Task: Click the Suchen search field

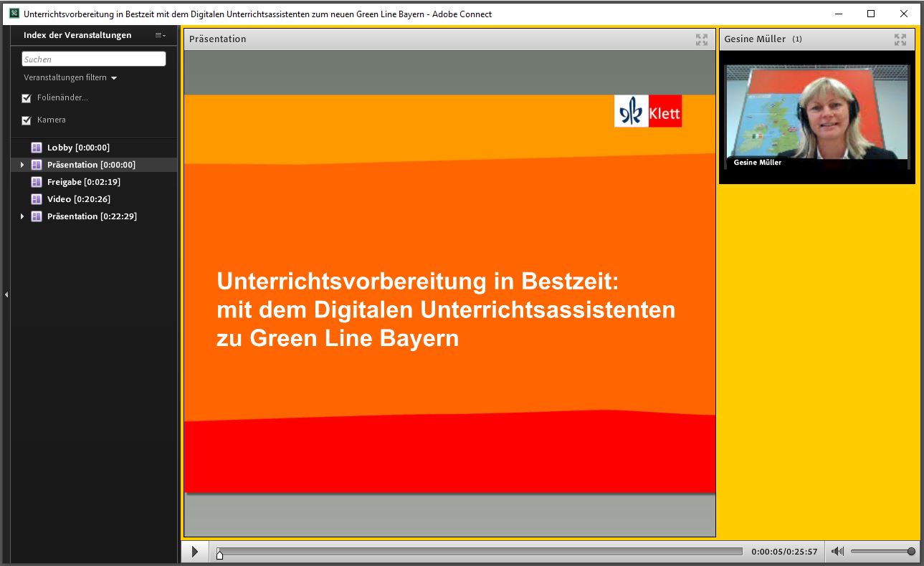Action: (94, 59)
